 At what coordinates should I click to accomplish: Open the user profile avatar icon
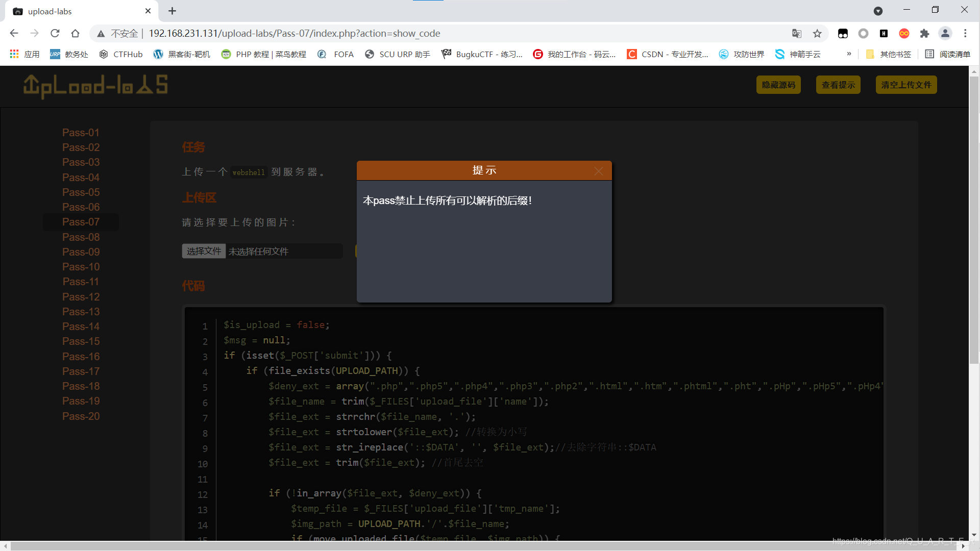pyautogui.click(x=945, y=33)
